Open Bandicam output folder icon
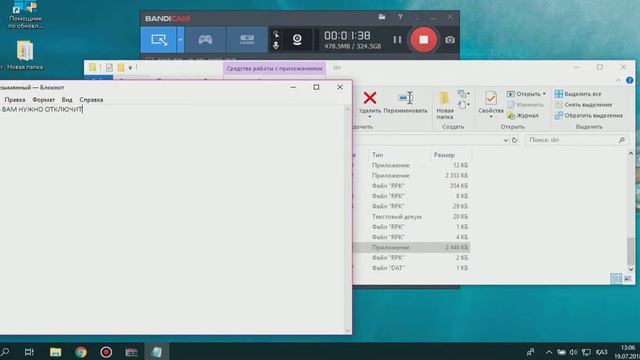Screen dimensions: 640x360 pos(382,17)
